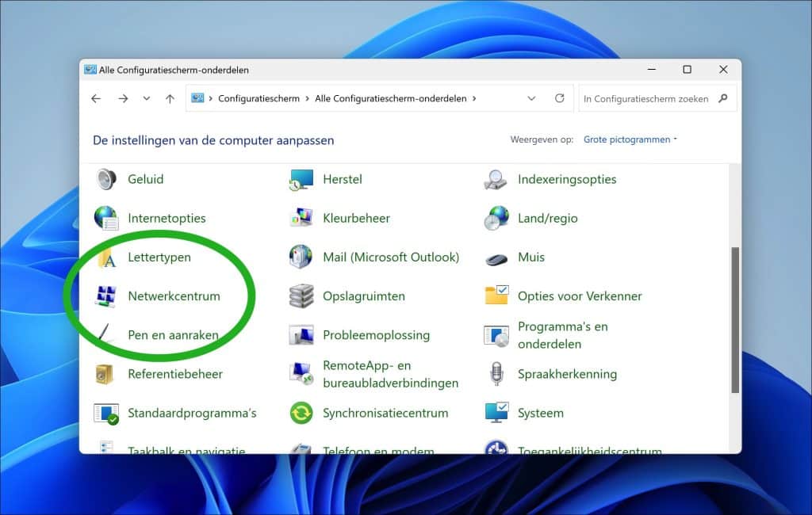Open the Herstel link

343,179
